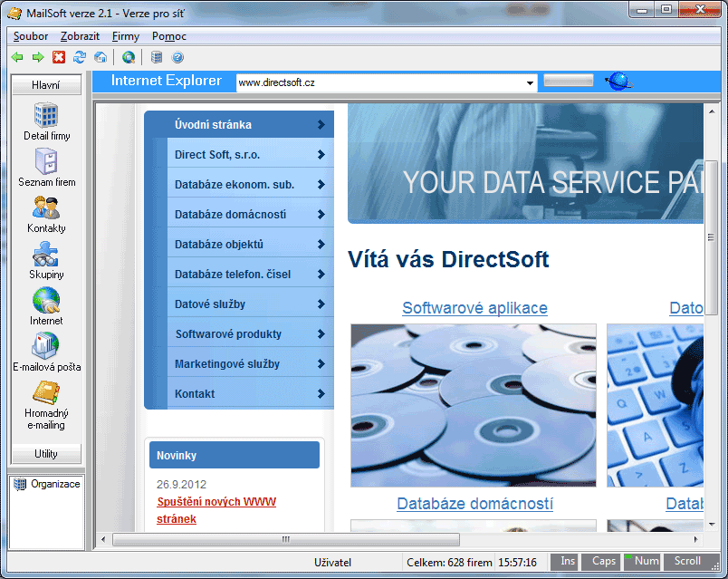This screenshot has width=728, height=579.
Task: Switch to the Utility sidebar group
Action: (x=46, y=454)
